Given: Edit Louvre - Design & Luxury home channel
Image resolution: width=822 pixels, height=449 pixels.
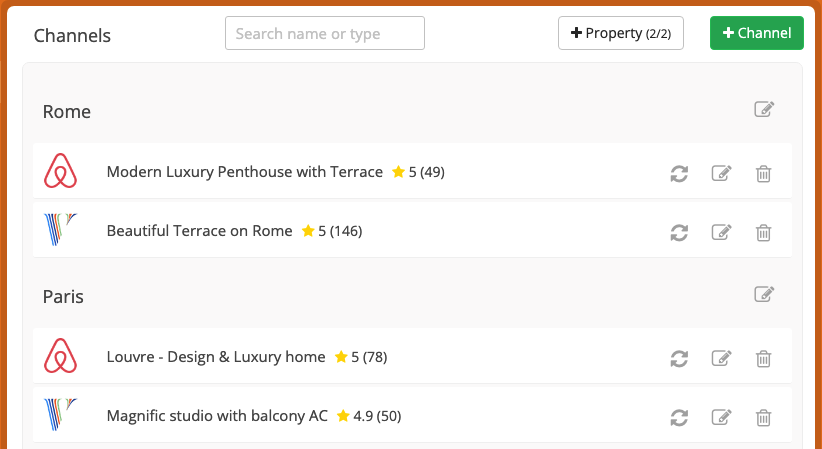Looking at the screenshot, I should [721, 358].
